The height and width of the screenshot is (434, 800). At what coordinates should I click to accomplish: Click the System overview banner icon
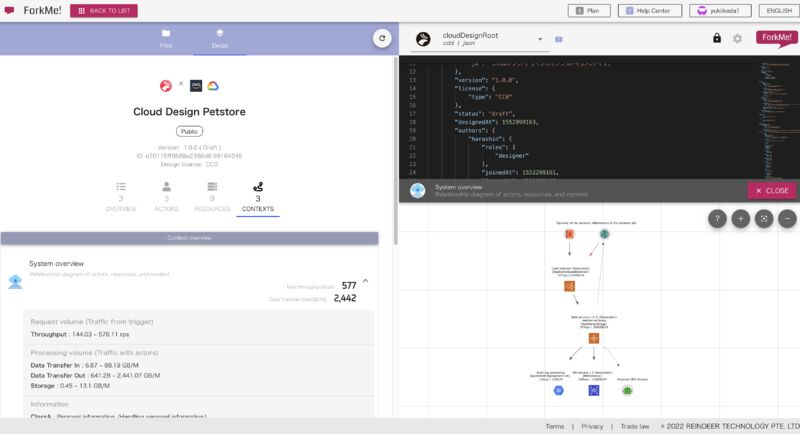click(417, 191)
